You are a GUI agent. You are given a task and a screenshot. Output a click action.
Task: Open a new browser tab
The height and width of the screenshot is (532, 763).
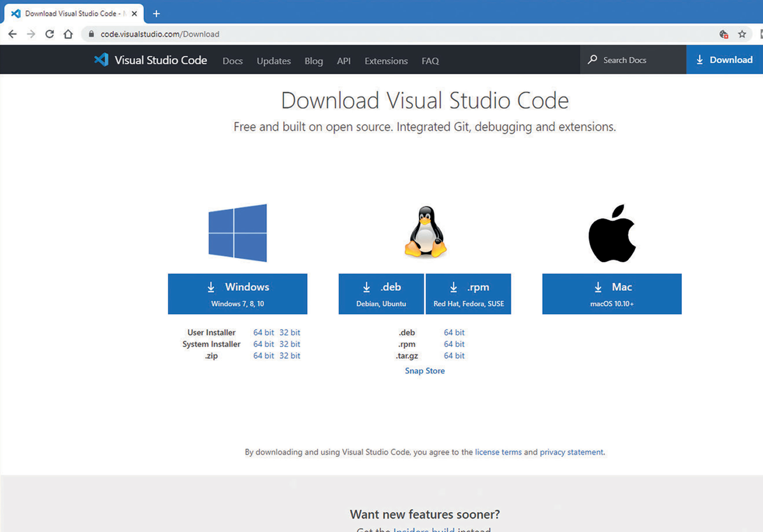click(x=156, y=14)
